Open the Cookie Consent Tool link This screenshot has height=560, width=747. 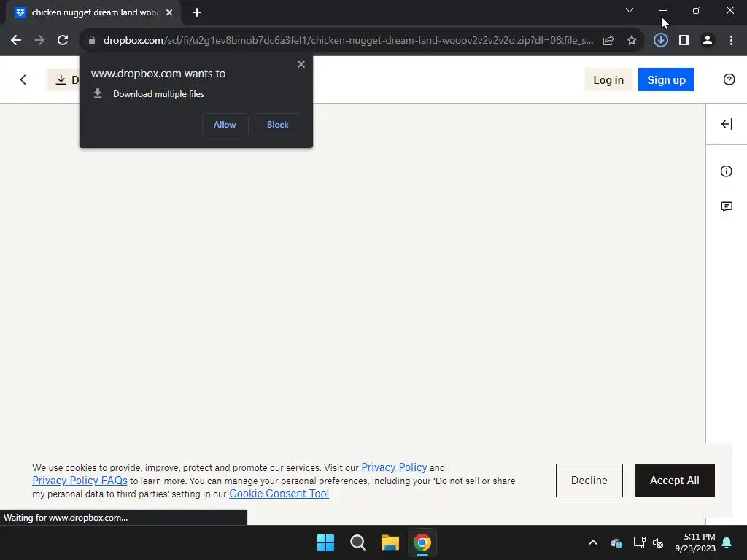coord(279,494)
